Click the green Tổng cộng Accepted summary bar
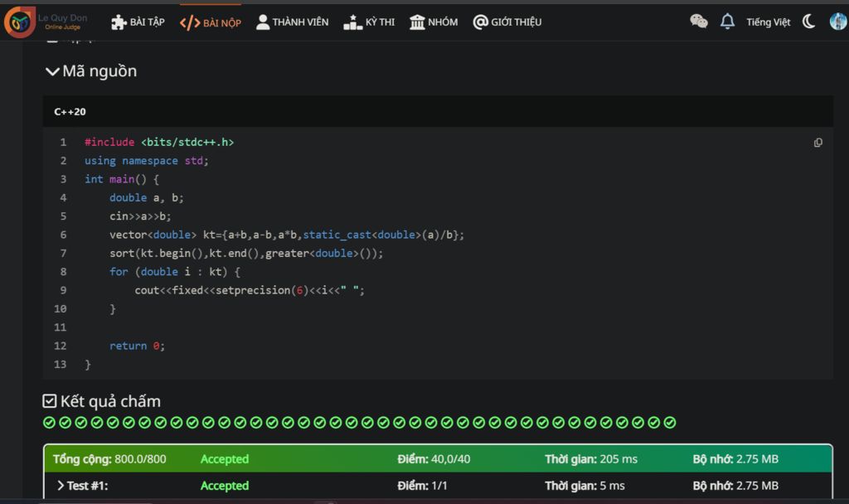This screenshot has width=849, height=504. click(x=438, y=458)
